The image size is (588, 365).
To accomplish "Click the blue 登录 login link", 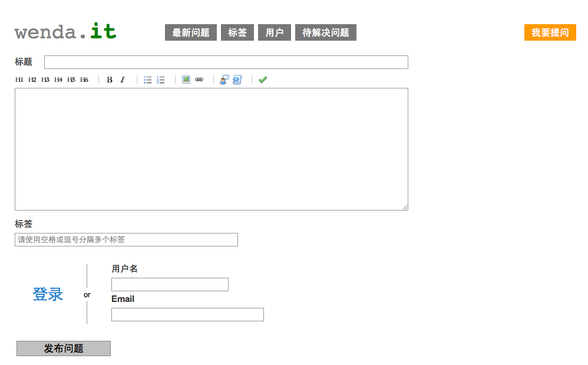I will point(48,294).
